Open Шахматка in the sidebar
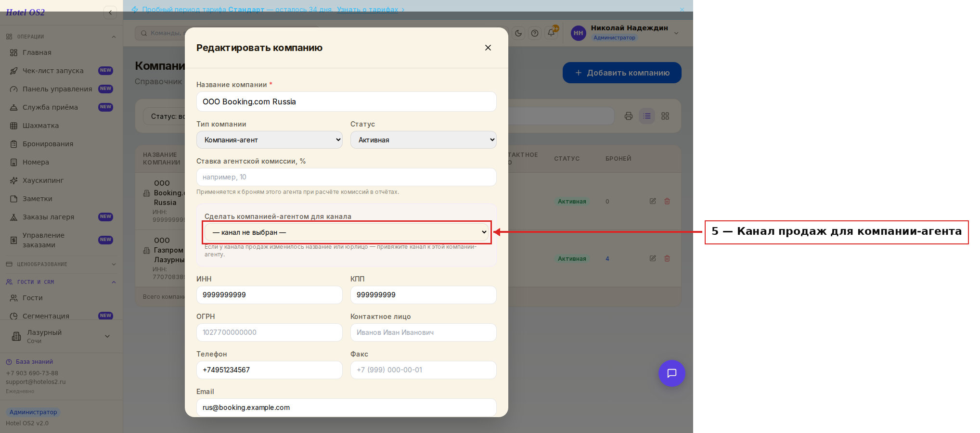 click(x=61, y=126)
